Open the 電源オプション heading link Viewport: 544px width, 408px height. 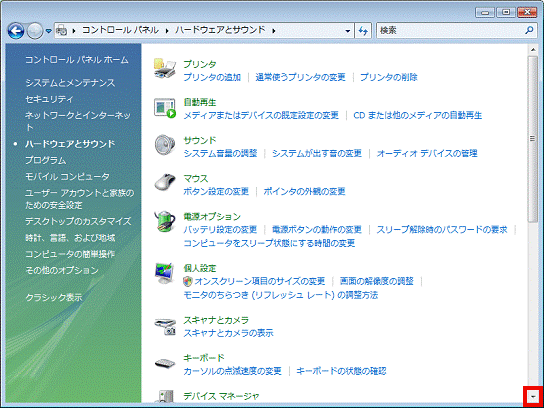212,216
